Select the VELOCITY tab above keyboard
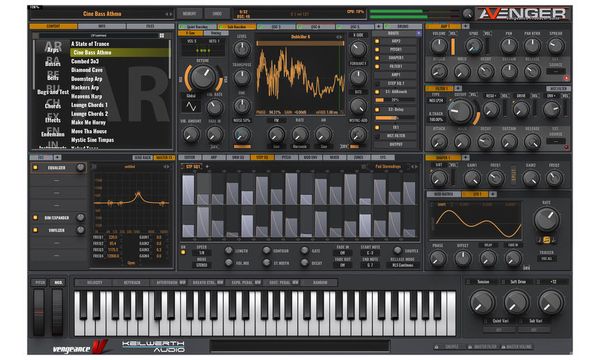This screenshot has height=360, width=600. click(x=95, y=283)
